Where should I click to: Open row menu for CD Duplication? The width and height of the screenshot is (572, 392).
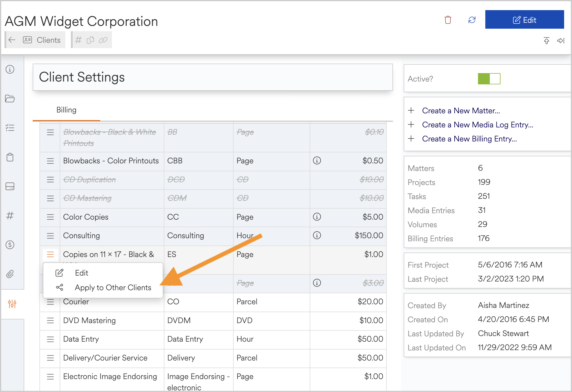(50, 179)
